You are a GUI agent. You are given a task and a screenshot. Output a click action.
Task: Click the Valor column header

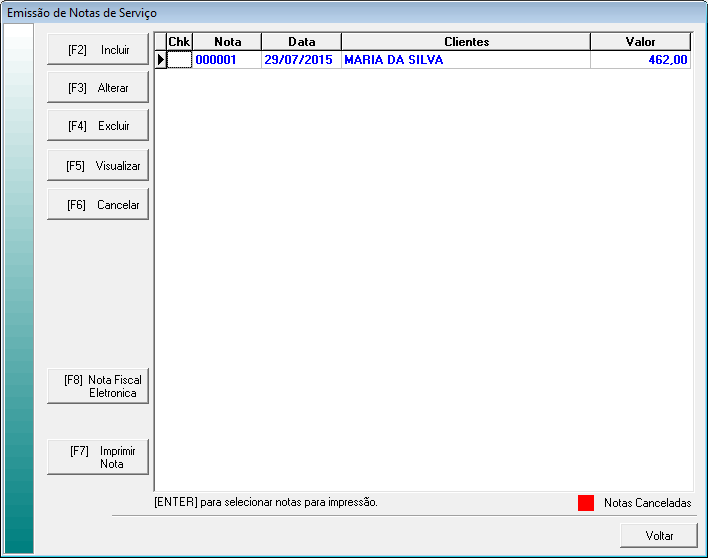click(640, 42)
